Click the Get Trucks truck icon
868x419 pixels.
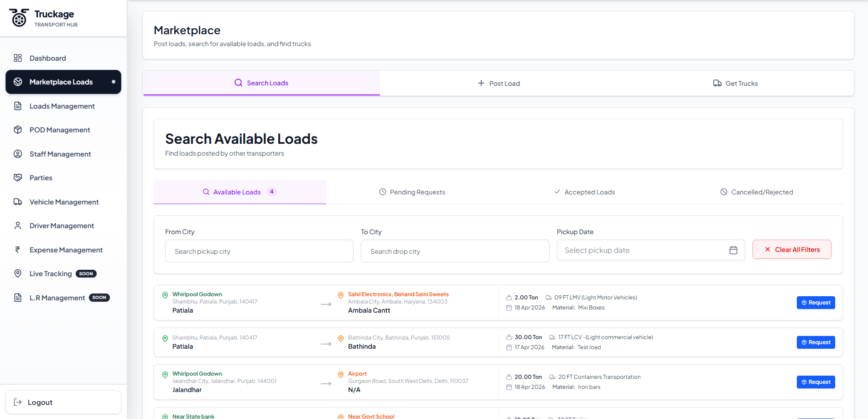point(717,83)
